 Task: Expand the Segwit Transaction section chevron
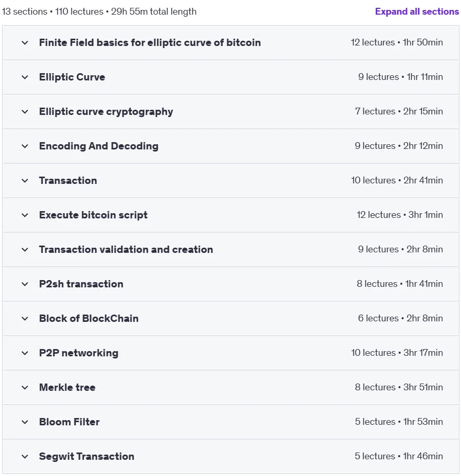click(x=25, y=457)
